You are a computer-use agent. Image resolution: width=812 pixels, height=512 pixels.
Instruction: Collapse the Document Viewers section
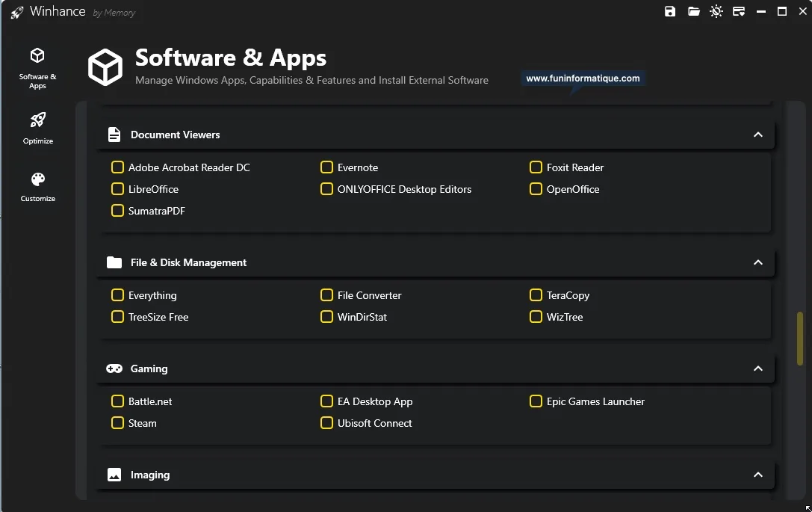pos(757,135)
